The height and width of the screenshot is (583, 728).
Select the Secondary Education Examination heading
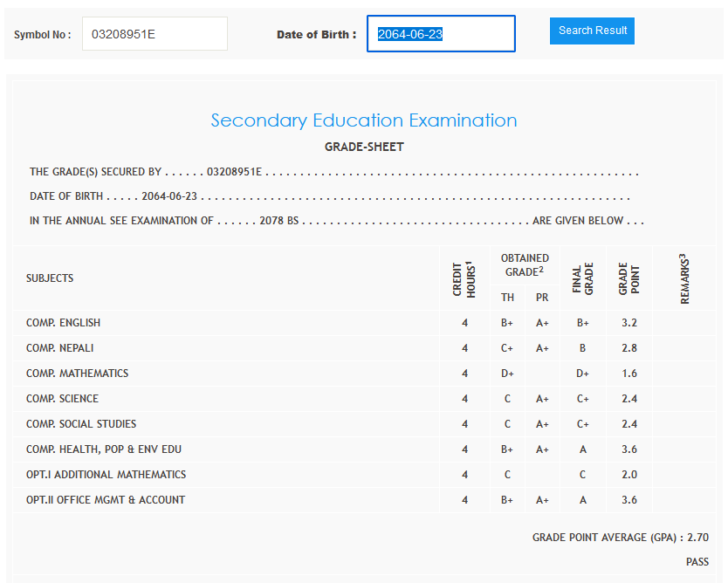tap(364, 120)
